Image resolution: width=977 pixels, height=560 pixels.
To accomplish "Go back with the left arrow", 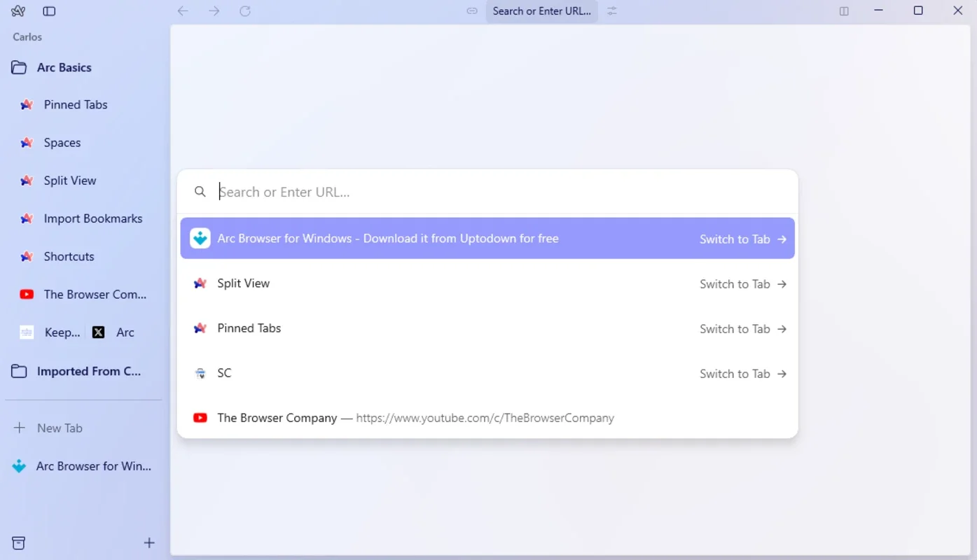I will (x=183, y=11).
